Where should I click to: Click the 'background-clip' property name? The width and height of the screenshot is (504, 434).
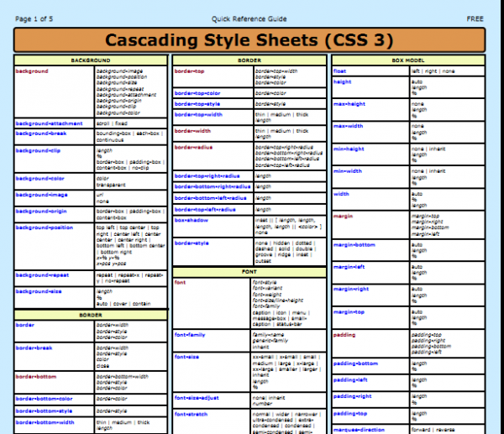coord(38,150)
